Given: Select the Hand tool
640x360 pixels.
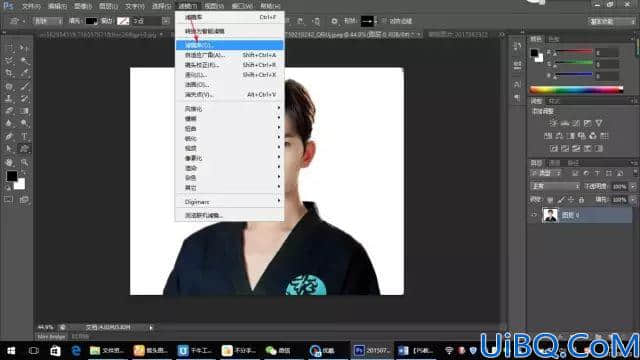Looking at the screenshot, I should point(9,162).
